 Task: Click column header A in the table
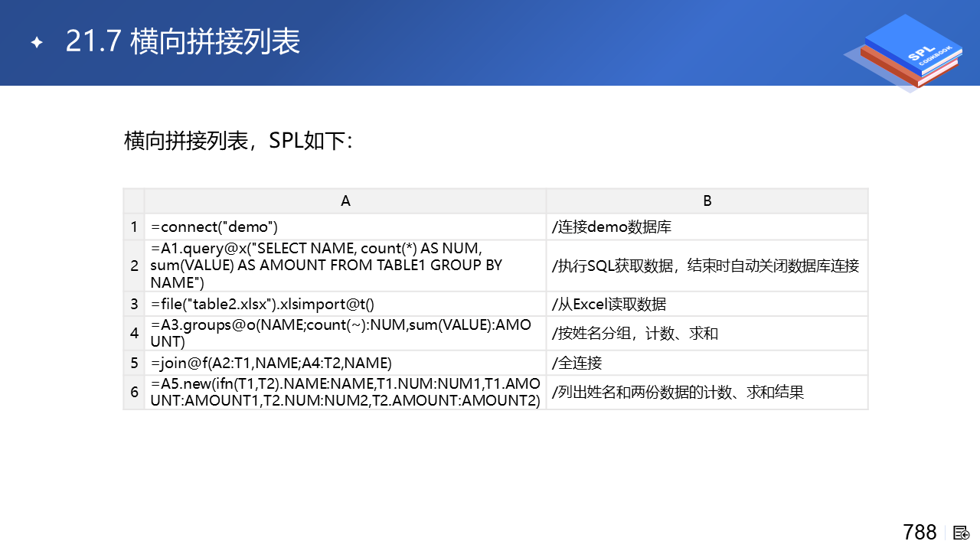[x=345, y=201]
